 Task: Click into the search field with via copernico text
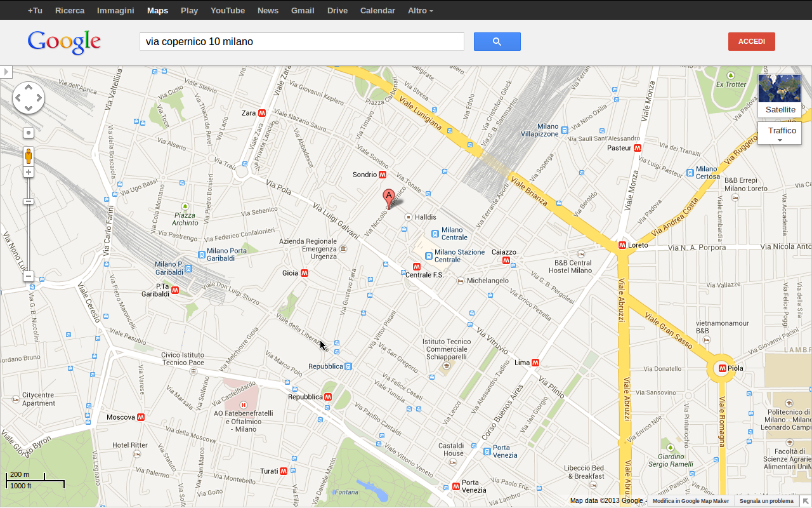[x=302, y=42]
